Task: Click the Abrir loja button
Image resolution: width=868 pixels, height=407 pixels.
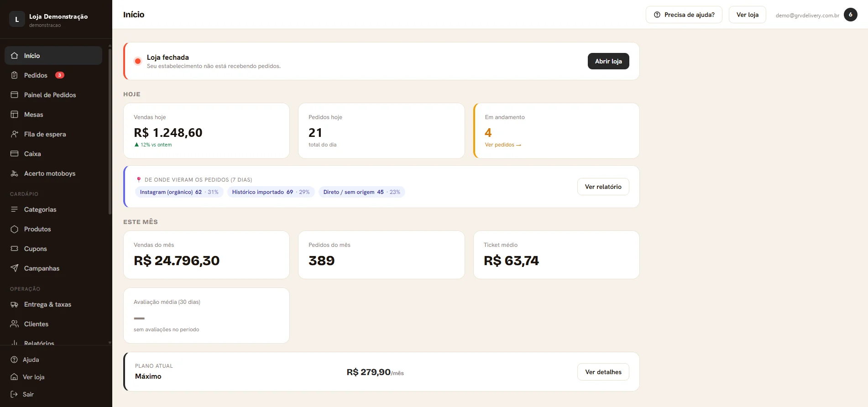Action: 608,61
